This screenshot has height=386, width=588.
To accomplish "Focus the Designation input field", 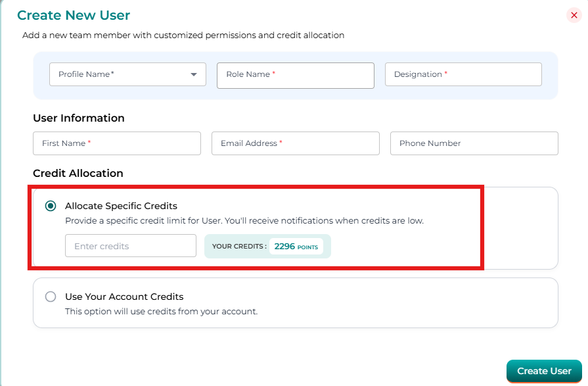I will click(463, 74).
